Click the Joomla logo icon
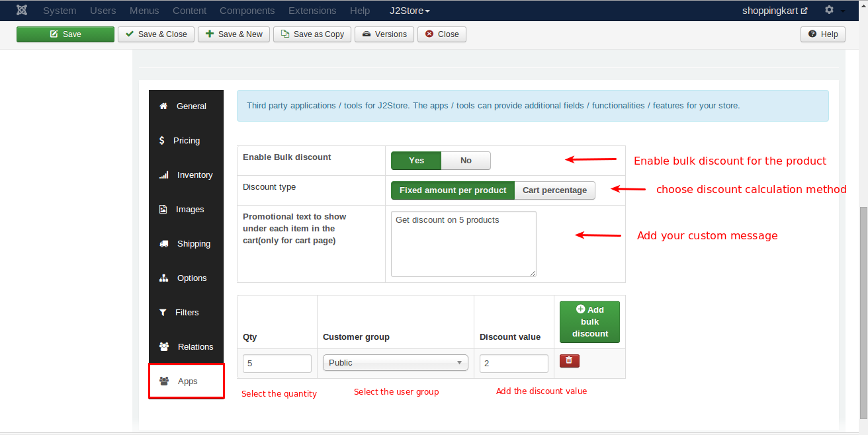868x435 pixels. 22,11
